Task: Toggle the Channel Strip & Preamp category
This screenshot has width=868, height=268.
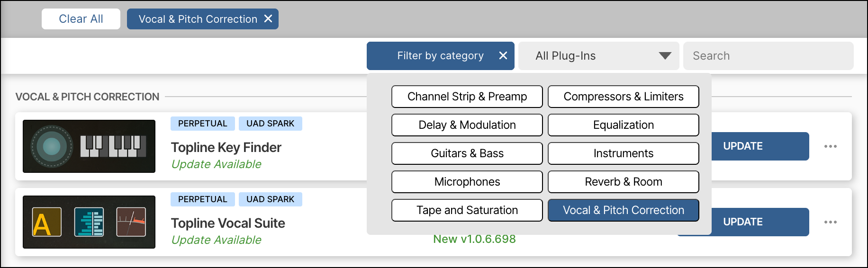Action: click(x=467, y=97)
